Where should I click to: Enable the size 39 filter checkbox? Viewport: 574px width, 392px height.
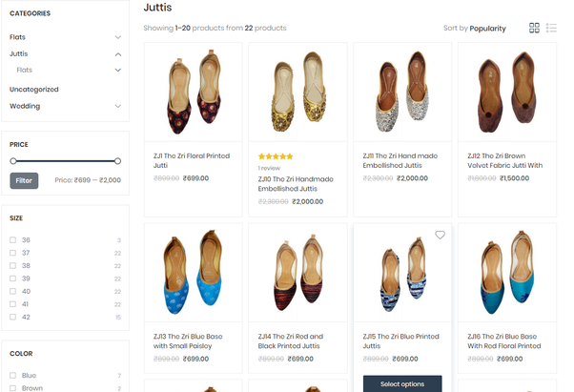(13, 279)
